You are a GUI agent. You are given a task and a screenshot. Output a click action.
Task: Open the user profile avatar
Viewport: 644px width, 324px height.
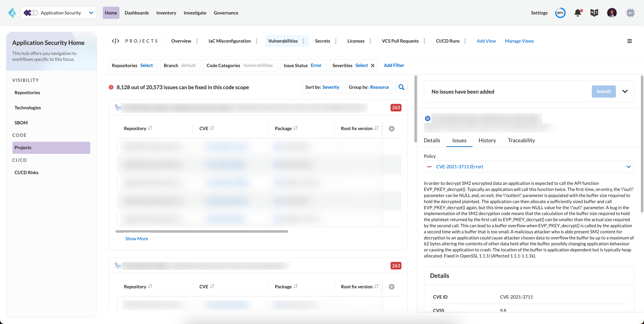[612, 13]
